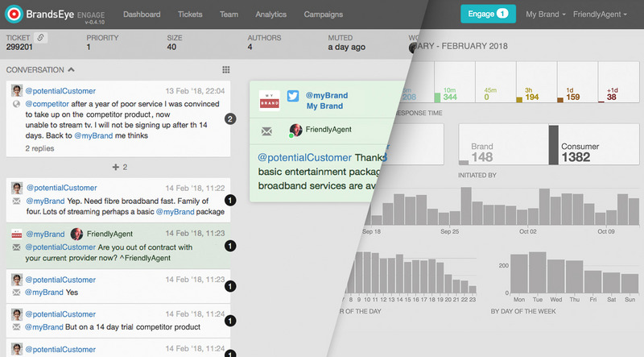Image resolution: width=644 pixels, height=357 pixels.
Task: Click the date 13 Feb '18, 22:04
Action: (x=195, y=91)
